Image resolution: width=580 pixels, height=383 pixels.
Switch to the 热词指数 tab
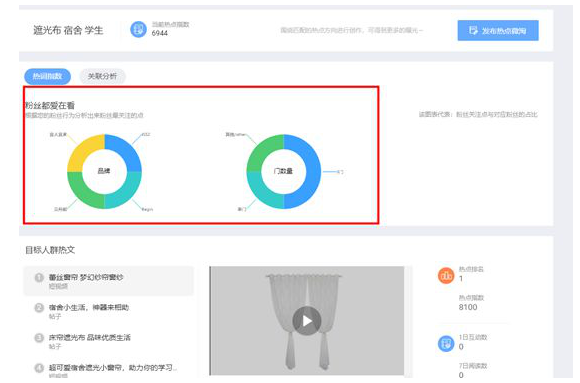47,76
